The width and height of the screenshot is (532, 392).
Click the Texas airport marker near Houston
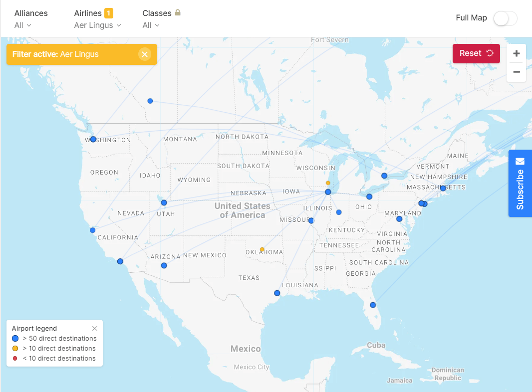tap(276, 293)
